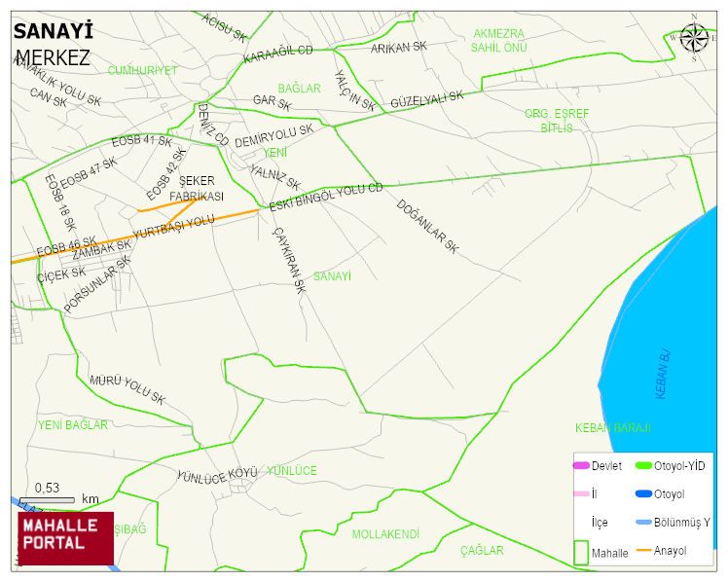Click the EOSB 41 SK label
Screen dimensions: 728x582
(x=142, y=141)
